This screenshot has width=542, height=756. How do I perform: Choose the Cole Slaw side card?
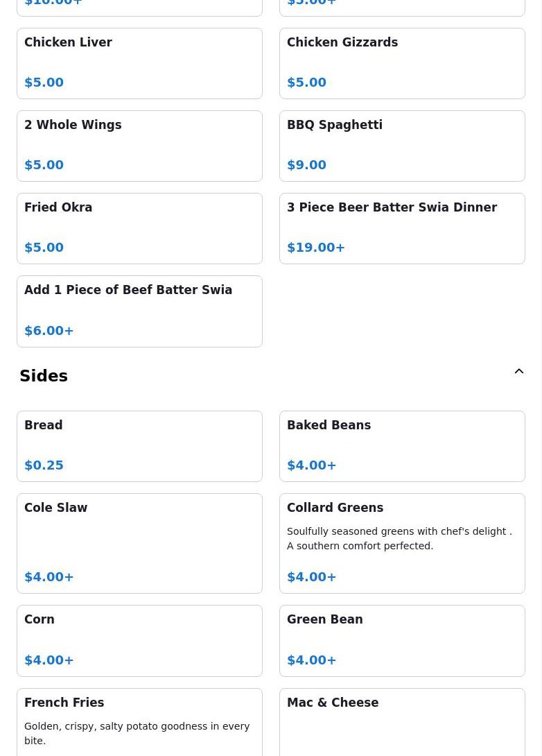pos(139,543)
